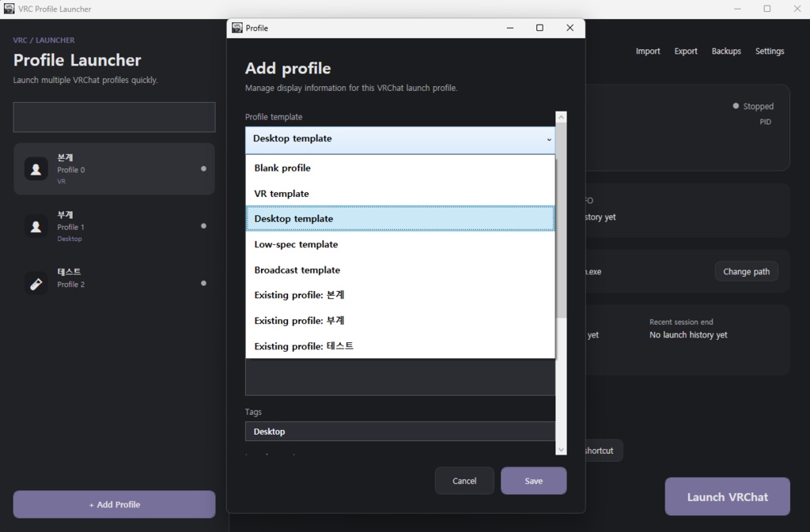Image resolution: width=810 pixels, height=532 pixels.
Task: Open Backups in the main window
Action: coord(726,51)
